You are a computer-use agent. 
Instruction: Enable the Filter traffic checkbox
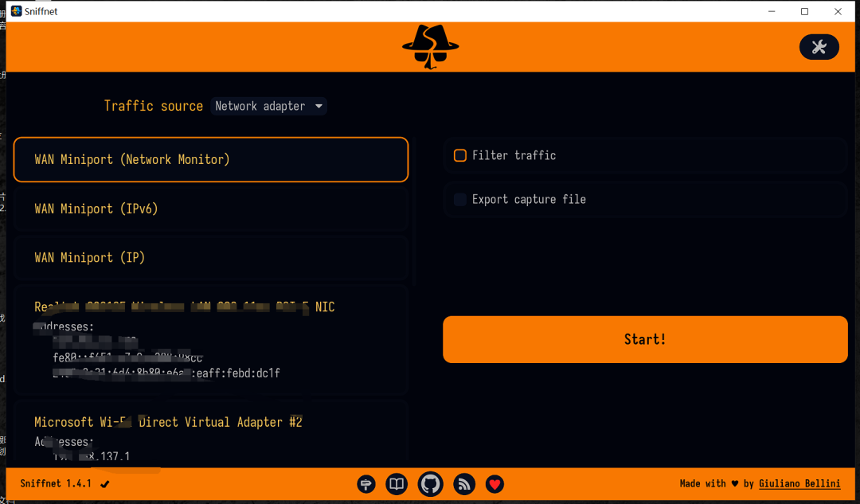tap(460, 155)
